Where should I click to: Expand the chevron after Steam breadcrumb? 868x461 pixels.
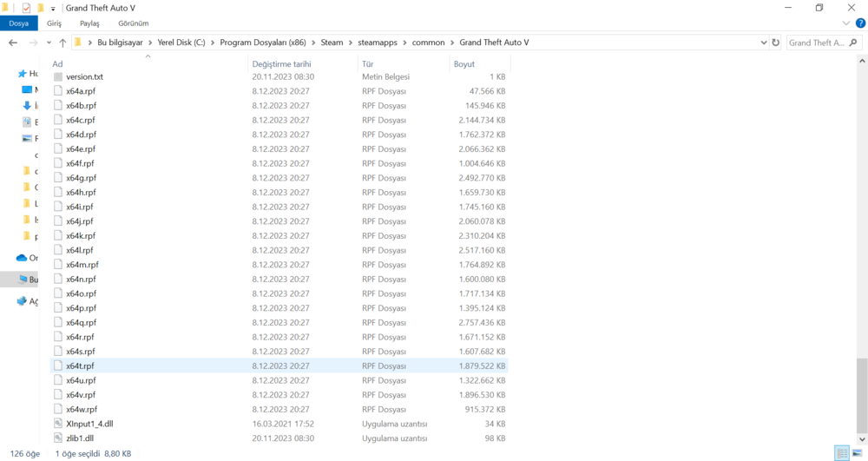[x=351, y=43]
